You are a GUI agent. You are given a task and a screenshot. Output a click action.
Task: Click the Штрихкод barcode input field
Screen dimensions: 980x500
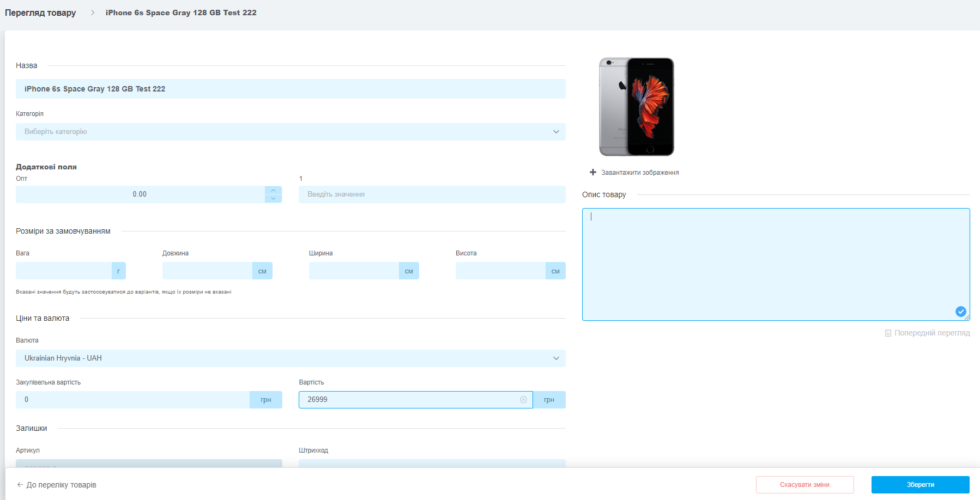tap(432, 464)
